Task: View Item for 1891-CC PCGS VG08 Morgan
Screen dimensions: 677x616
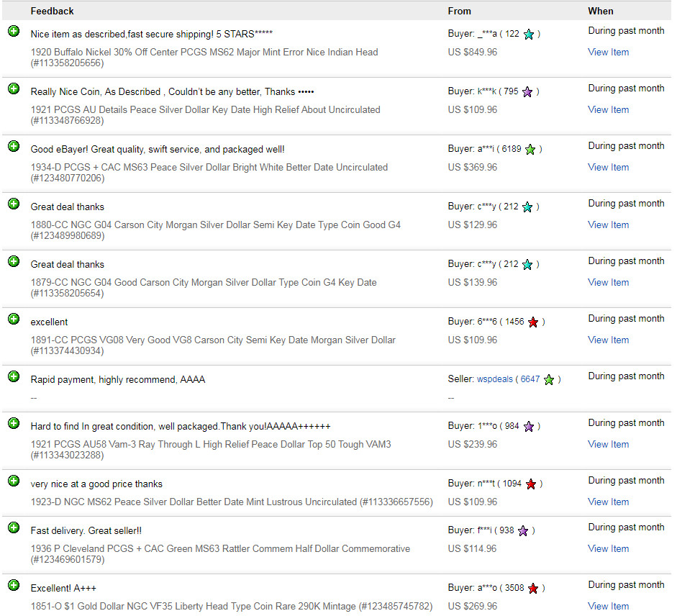Action: [608, 340]
